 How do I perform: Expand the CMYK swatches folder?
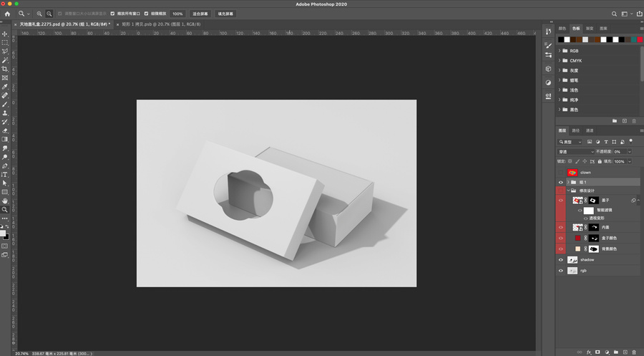pyautogui.click(x=560, y=60)
